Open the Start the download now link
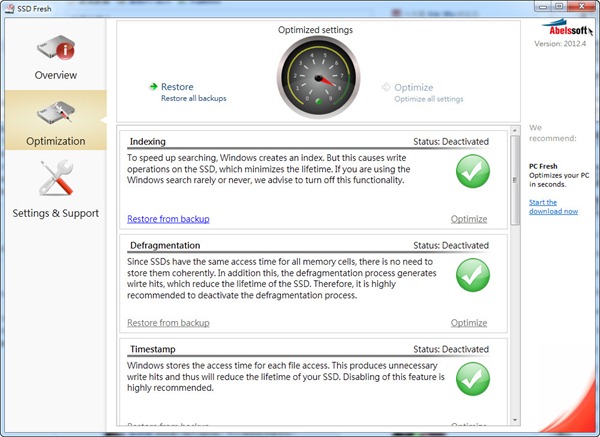Screen dimensions: 600x437 (553, 207)
